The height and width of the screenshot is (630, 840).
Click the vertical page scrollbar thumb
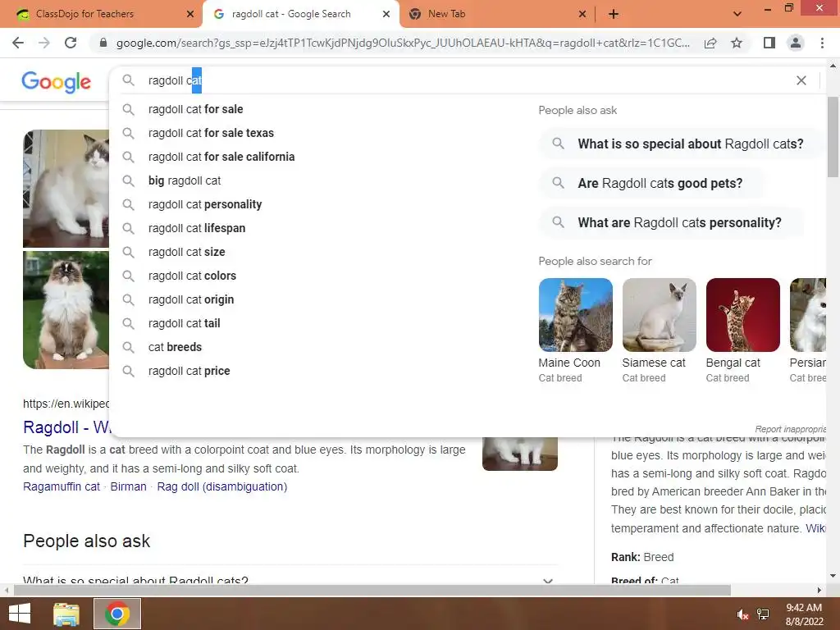pos(833,137)
